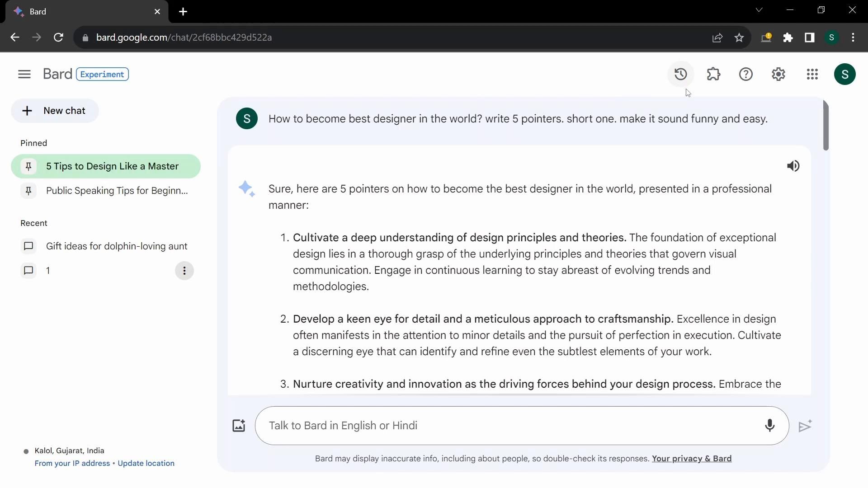Viewport: 868px width, 488px height.
Task: Click the pin icon of Public Speaking chat
Action: point(28,191)
